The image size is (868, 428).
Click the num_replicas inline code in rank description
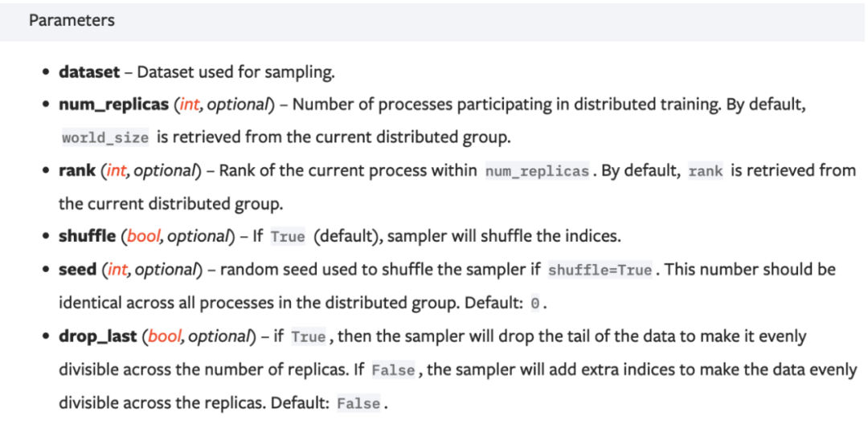537,172
